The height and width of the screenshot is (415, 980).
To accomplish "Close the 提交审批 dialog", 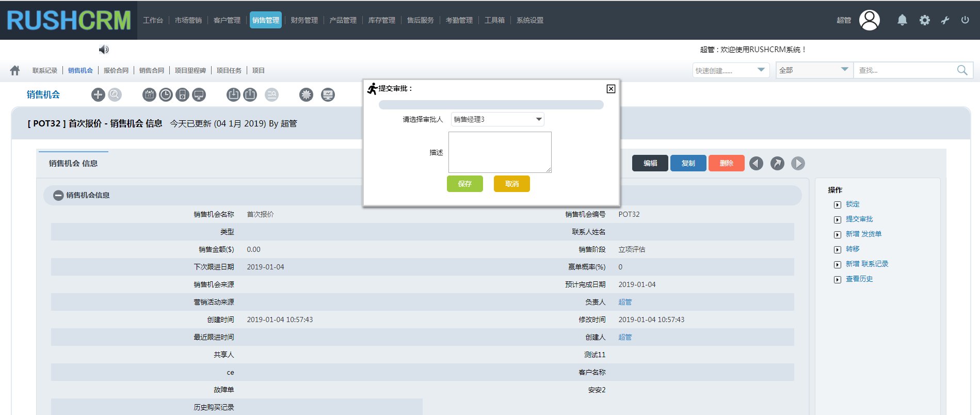I will [611, 89].
